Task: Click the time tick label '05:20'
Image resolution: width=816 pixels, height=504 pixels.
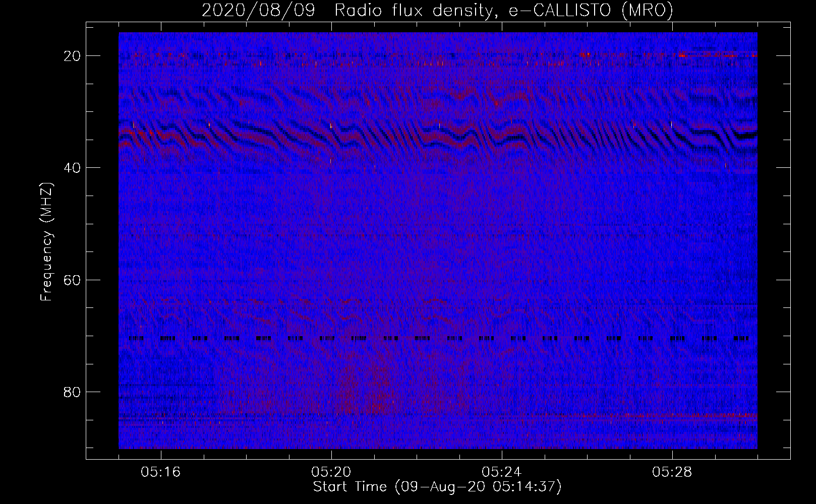Action: (331, 472)
